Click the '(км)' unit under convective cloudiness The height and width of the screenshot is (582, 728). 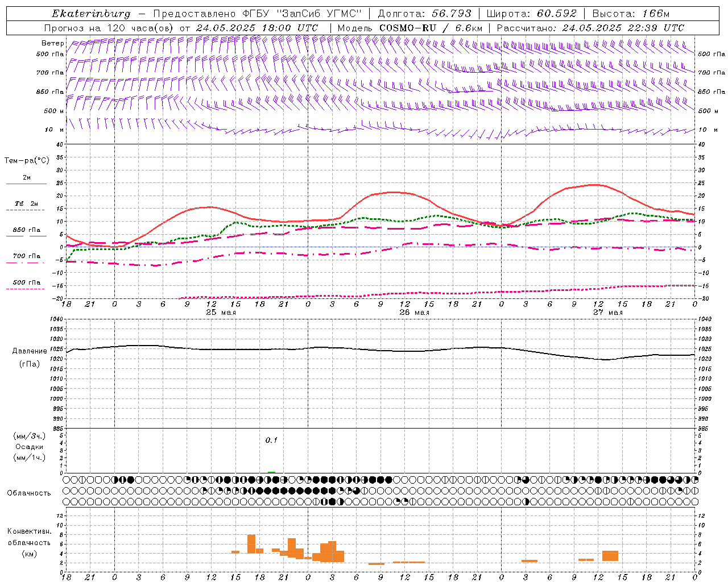click(30, 554)
